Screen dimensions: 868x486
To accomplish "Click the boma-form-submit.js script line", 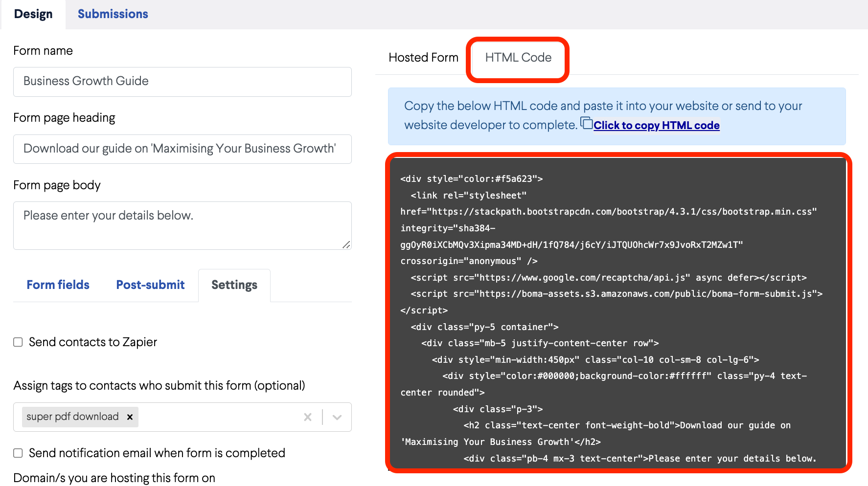I will point(617,294).
